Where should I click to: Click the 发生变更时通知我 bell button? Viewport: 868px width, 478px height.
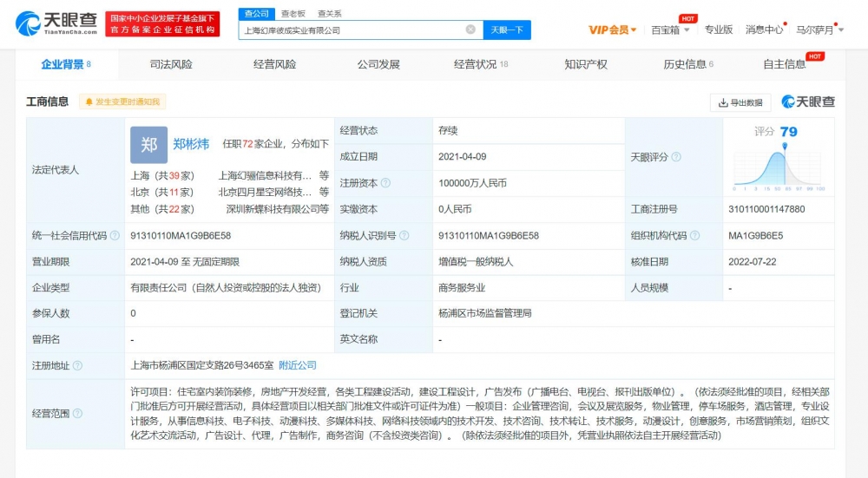pos(122,101)
